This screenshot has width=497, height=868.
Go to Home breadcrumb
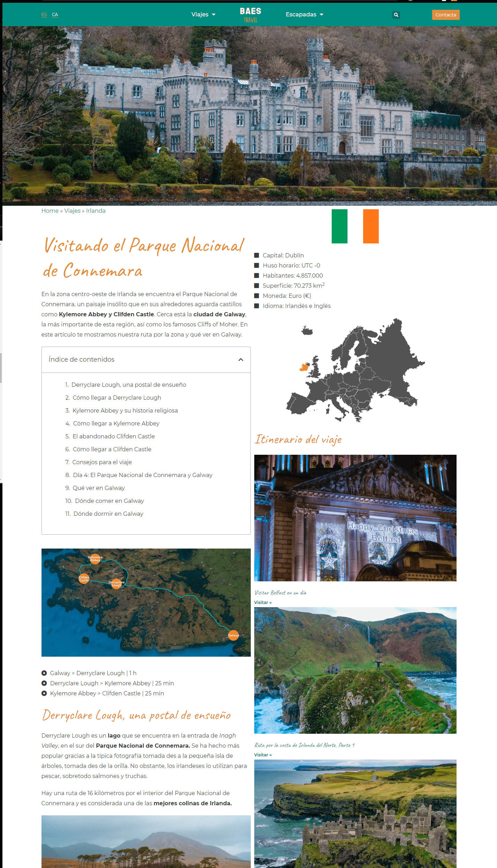50,211
